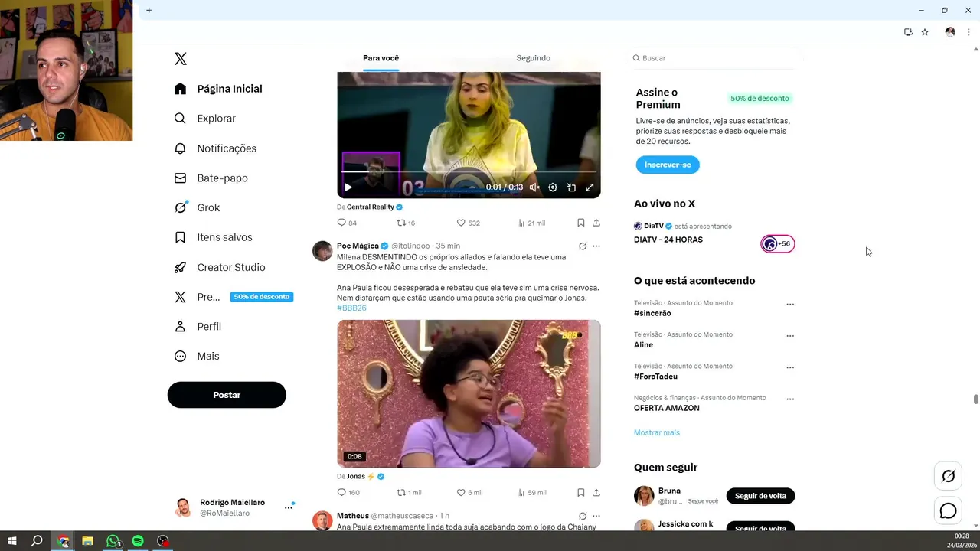This screenshot has height=551, width=980.
Task: Bookmark the Central Reality post
Action: coord(581,223)
